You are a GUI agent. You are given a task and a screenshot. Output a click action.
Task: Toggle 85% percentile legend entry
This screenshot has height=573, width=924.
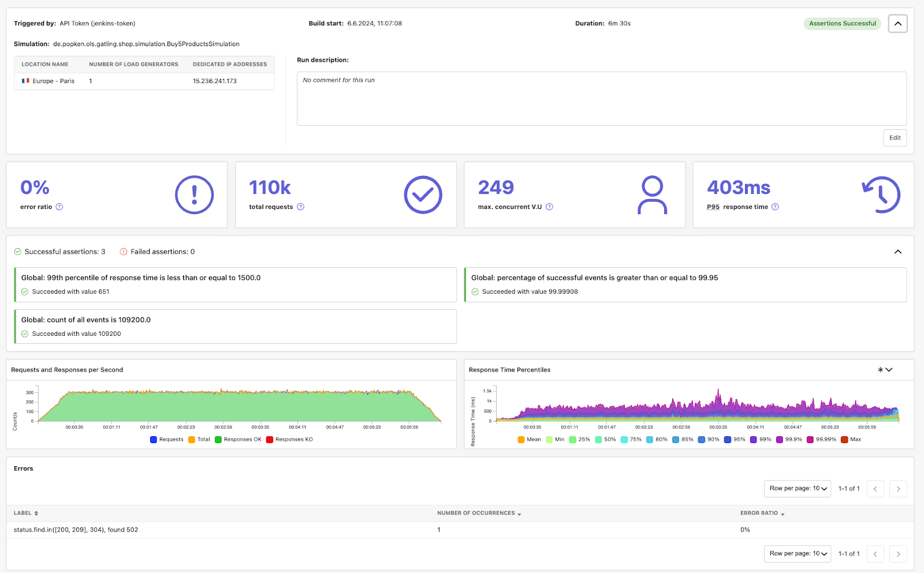(683, 440)
